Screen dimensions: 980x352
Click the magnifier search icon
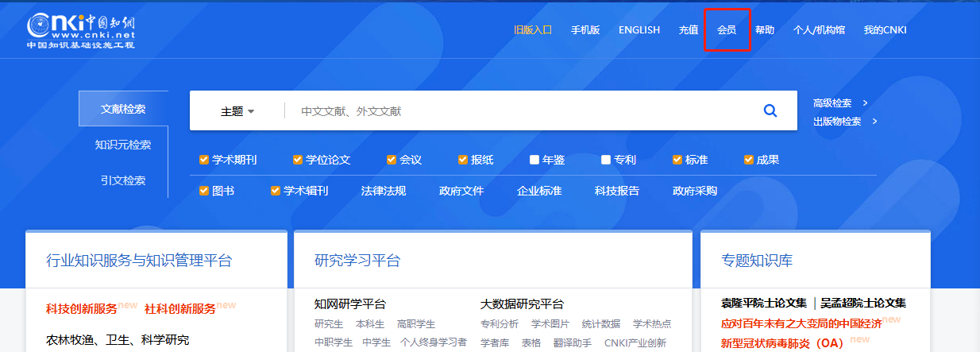770,111
